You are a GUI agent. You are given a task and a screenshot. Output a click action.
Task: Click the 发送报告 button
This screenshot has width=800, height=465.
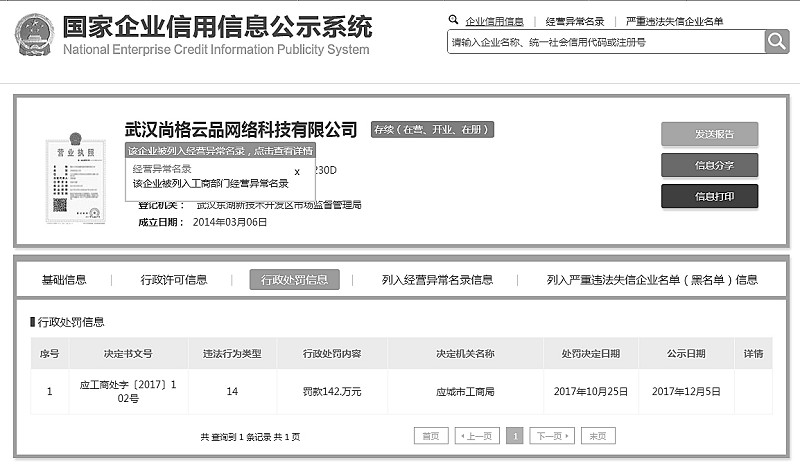point(709,134)
